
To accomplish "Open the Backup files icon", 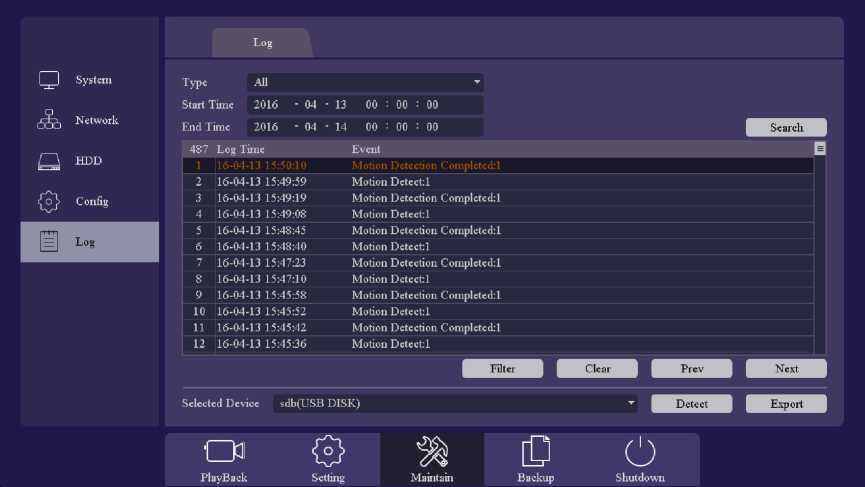I will tap(536, 452).
